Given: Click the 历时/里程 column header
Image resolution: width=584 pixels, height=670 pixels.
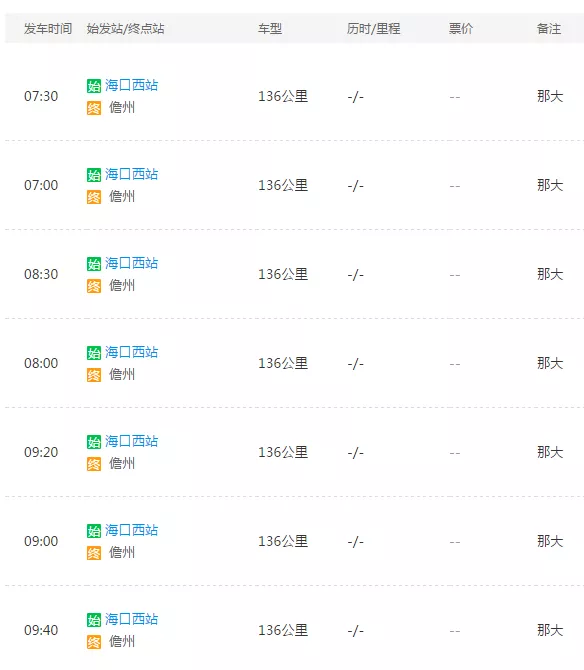Looking at the screenshot, I should pyautogui.click(x=373, y=29).
